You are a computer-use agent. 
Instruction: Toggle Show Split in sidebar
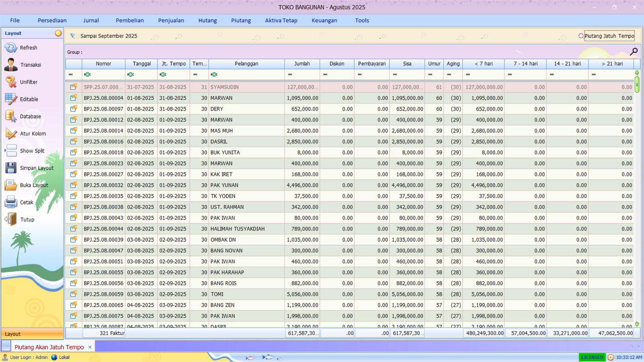10,150
